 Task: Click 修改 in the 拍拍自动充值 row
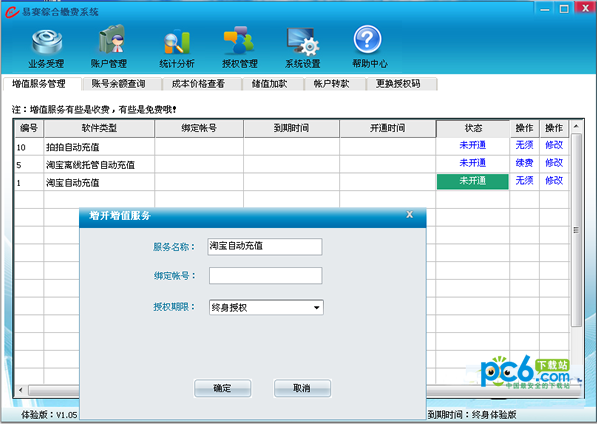tap(554, 145)
